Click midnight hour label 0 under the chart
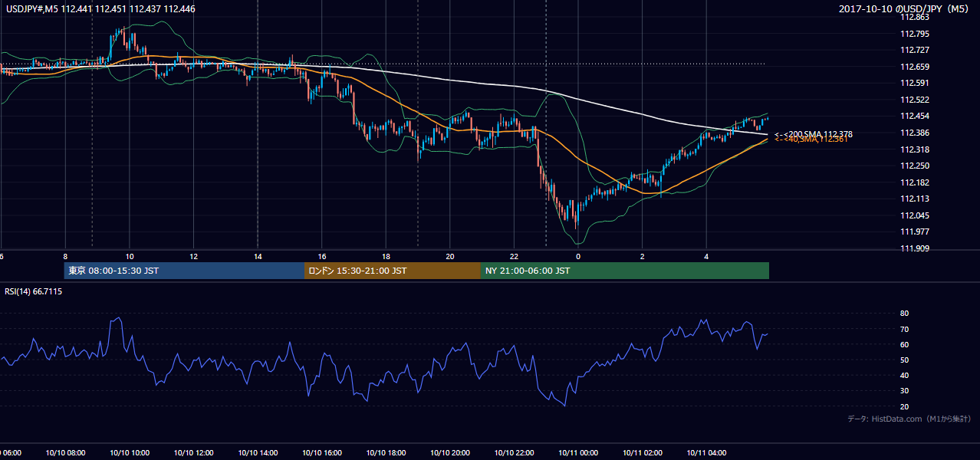980x460 pixels. pyautogui.click(x=578, y=257)
